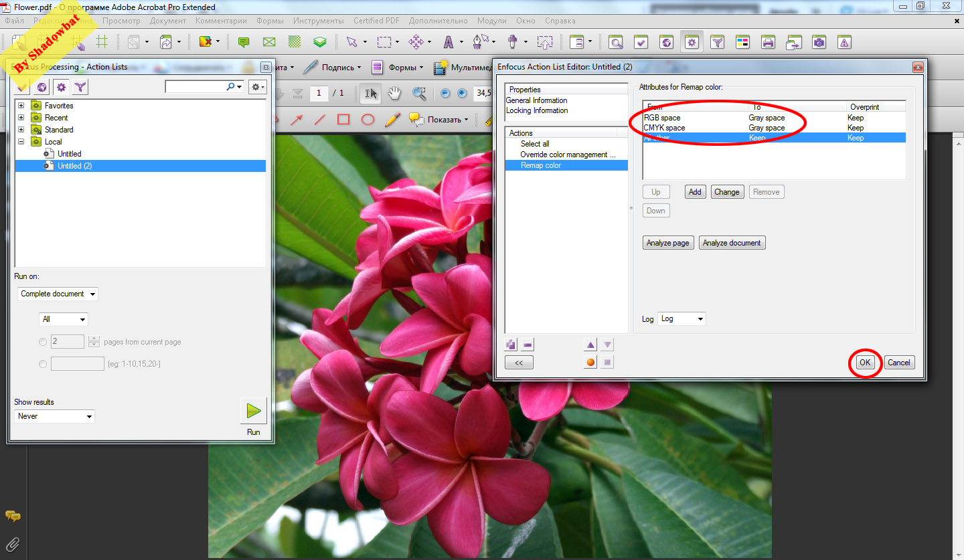The image size is (964, 560).
Task: Click the orange record button in editor
Action: 590,363
